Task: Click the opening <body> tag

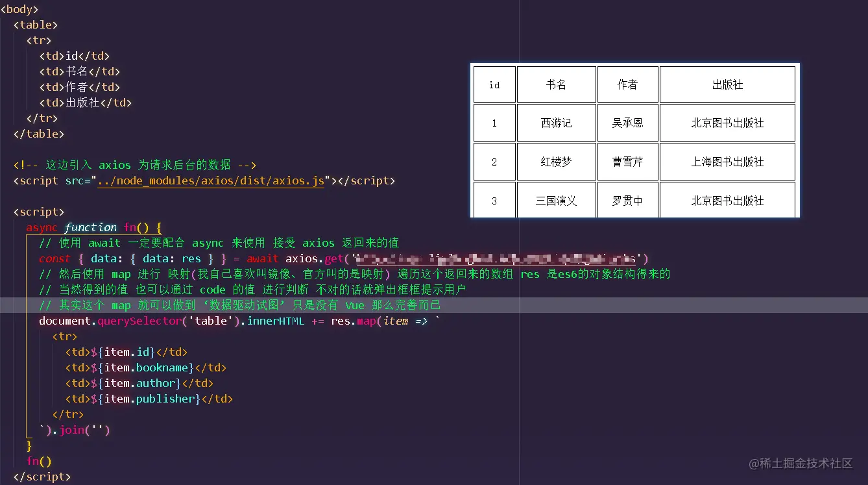Action: click(x=19, y=9)
